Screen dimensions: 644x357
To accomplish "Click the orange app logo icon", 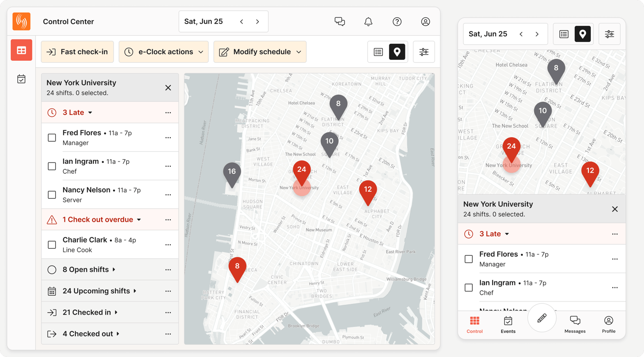I will pos(21,21).
